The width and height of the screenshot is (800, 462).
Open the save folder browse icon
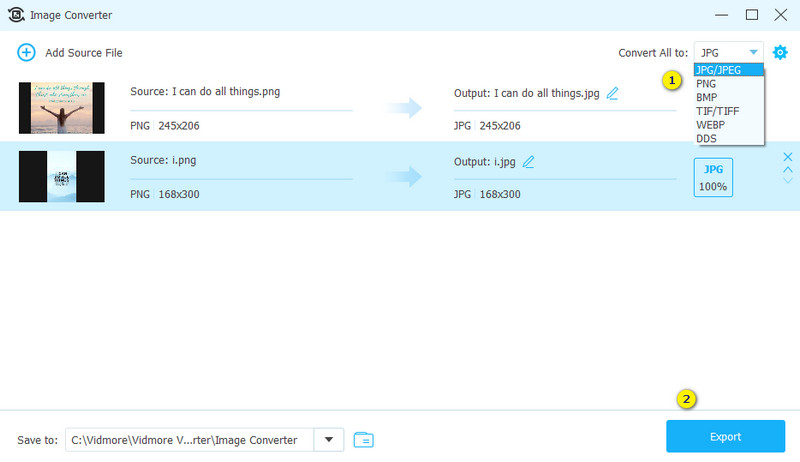363,439
